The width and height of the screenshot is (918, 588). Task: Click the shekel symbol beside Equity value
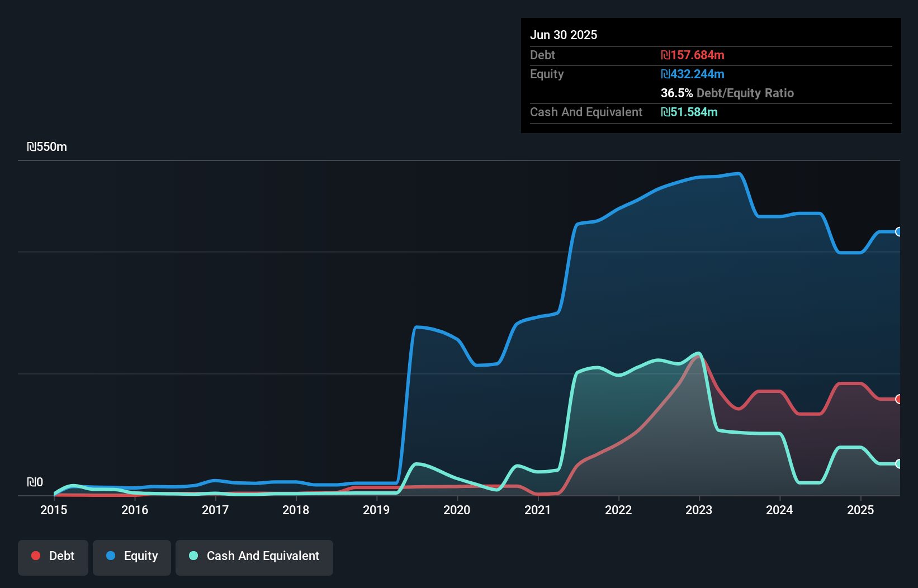[665, 74]
